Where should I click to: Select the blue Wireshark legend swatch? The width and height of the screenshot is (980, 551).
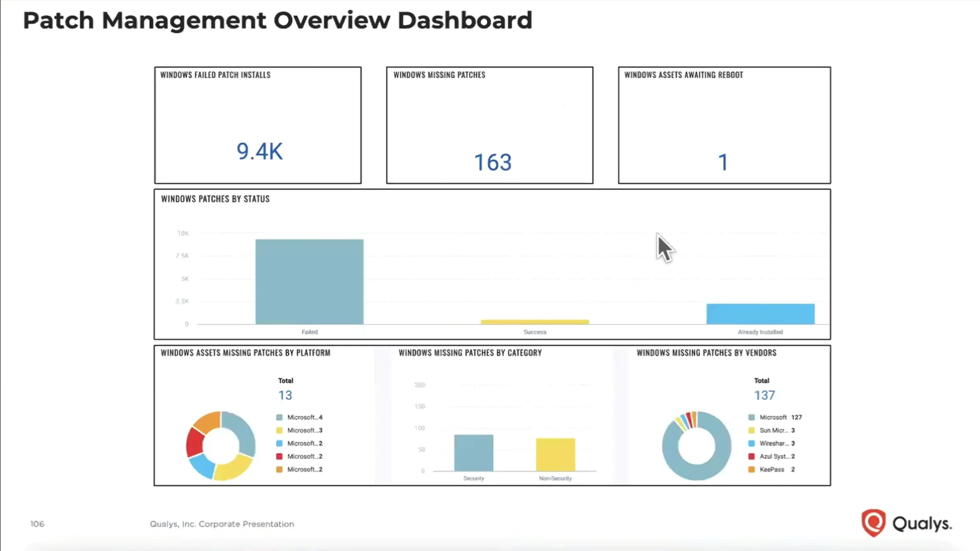click(751, 443)
